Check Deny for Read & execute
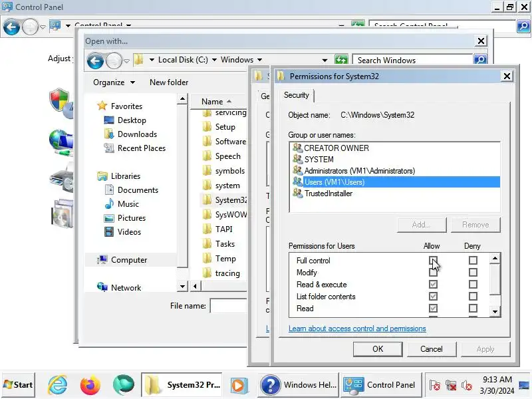The image size is (532, 399). [473, 285]
